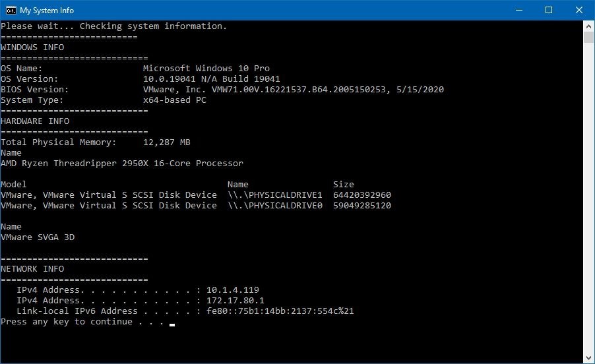Maximize the My System Info window
This screenshot has height=364, width=595.
(549, 11)
